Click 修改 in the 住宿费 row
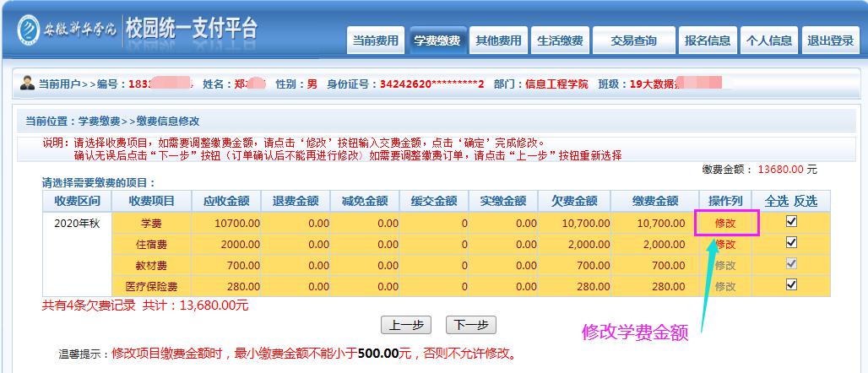The width and height of the screenshot is (868, 373). click(725, 244)
